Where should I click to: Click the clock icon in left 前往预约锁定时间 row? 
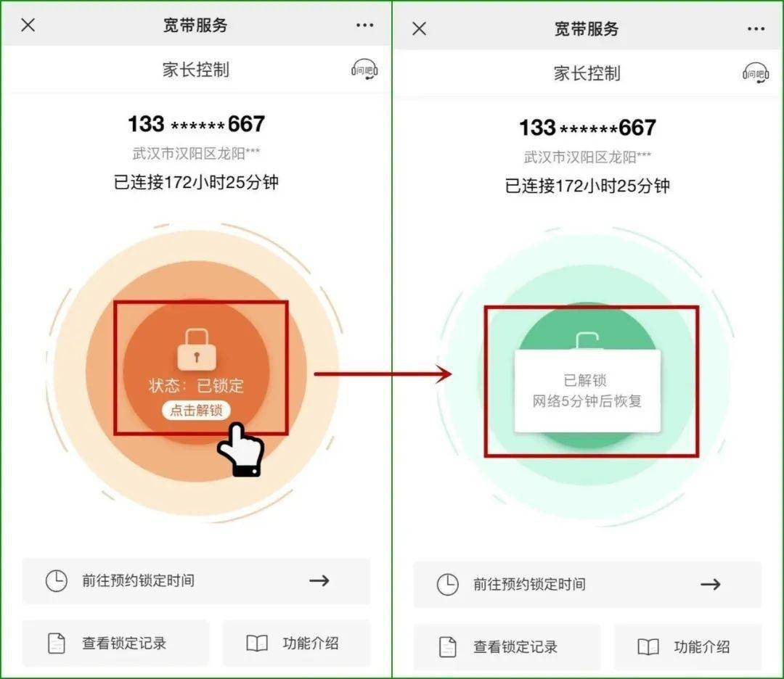tap(56, 580)
